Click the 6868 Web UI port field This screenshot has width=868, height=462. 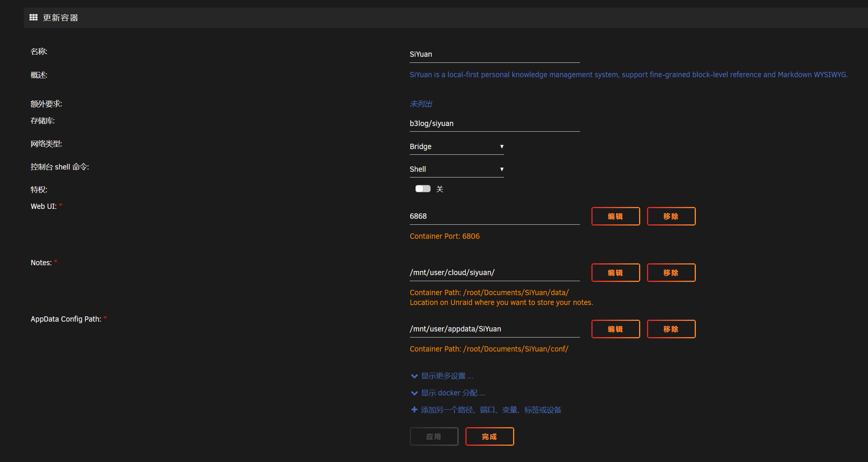(494, 216)
